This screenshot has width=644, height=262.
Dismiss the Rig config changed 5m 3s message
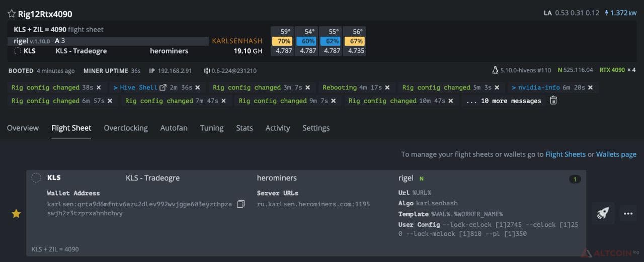tap(497, 88)
